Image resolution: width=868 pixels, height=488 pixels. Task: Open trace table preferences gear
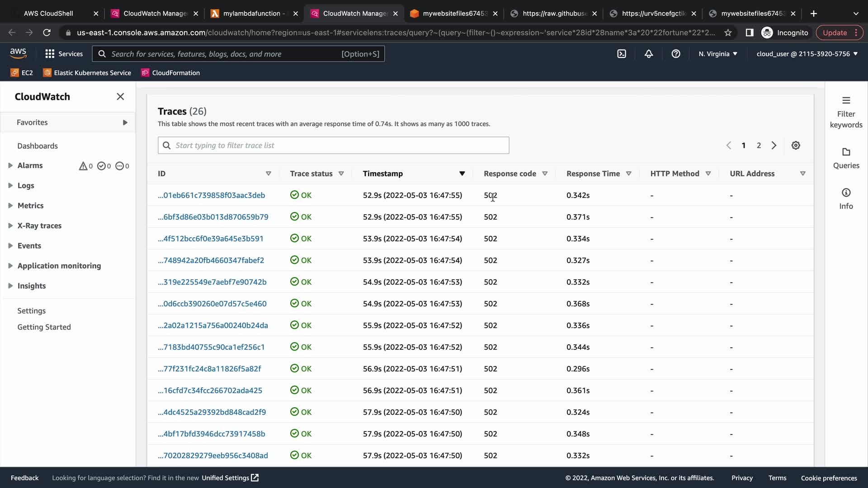[796, 145]
